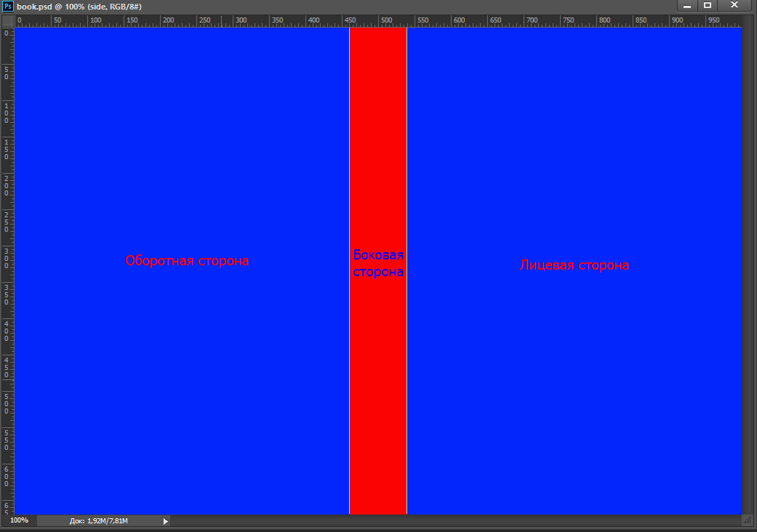
Task: Click the 500 mark on horizontal ruler
Action: click(x=385, y=21)
